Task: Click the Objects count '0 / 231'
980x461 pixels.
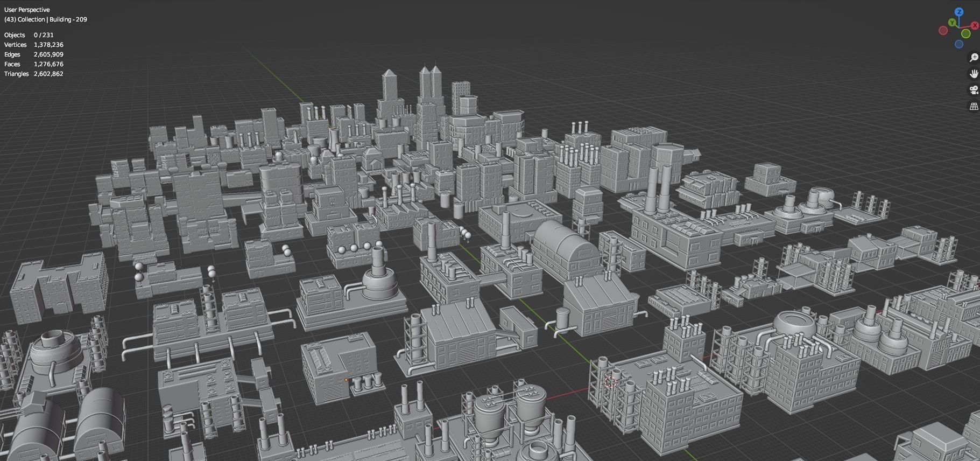Action: pyautogui.click(x=44, y=35)
